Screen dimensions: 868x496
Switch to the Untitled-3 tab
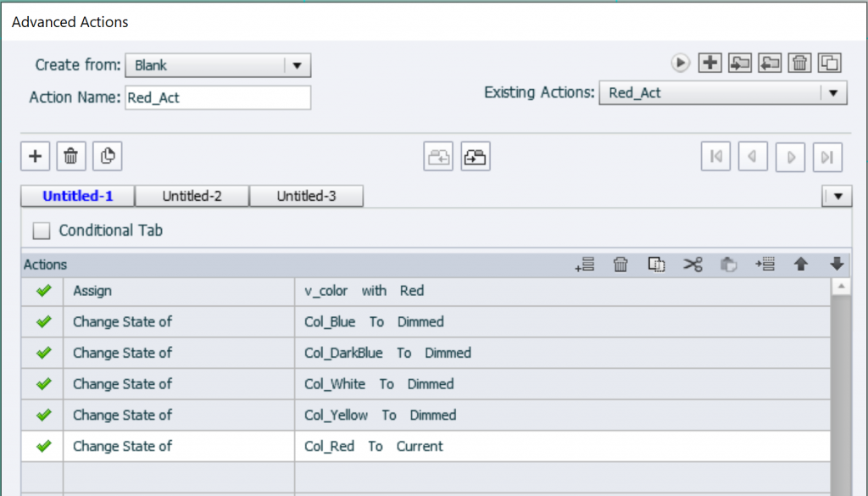[306, 196]
